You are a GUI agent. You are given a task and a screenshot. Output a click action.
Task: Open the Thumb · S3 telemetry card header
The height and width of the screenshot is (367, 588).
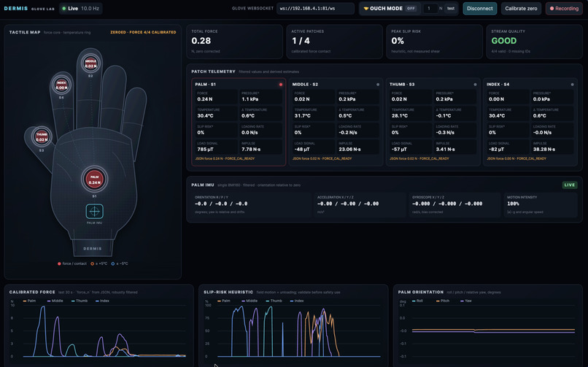click(402, 85)
